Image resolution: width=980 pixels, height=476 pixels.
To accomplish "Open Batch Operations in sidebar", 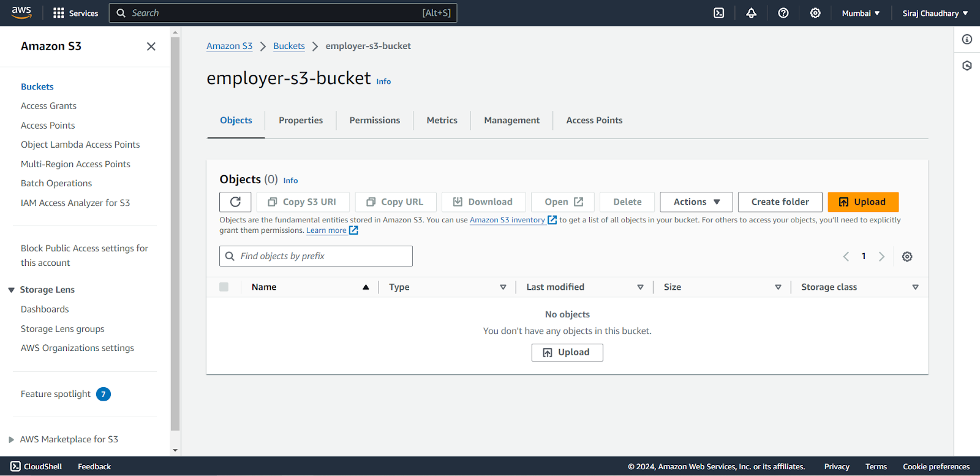I will pos(56,183).
